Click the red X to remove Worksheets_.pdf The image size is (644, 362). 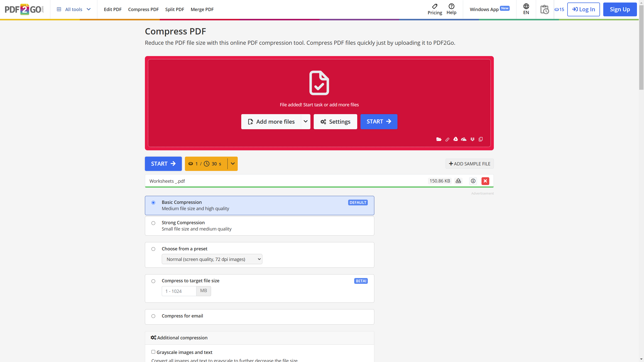click(485, 181)
